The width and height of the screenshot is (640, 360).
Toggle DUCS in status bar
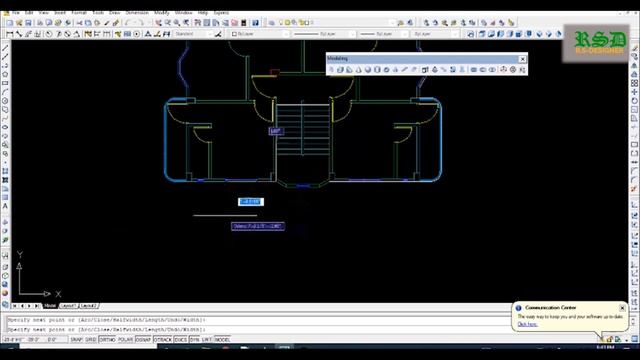180,340
